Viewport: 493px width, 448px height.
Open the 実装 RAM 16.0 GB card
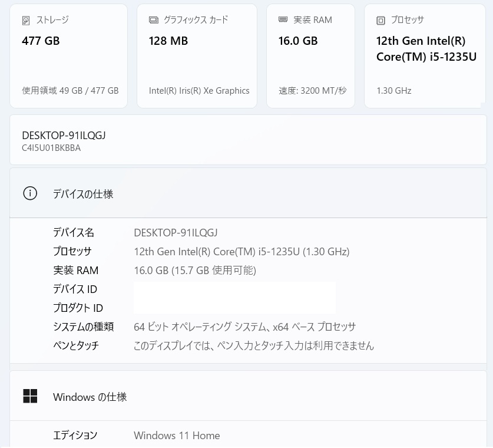[x=310, y=56]
